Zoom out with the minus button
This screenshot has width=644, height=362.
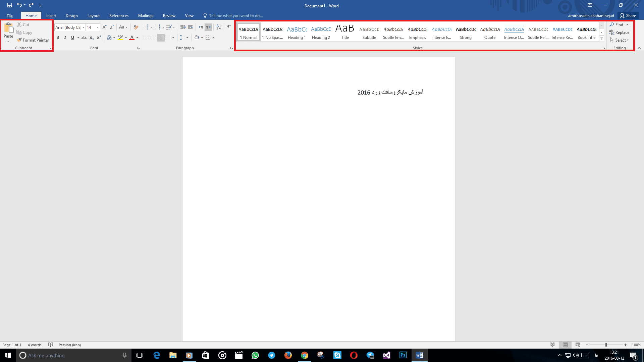point(587,345)
